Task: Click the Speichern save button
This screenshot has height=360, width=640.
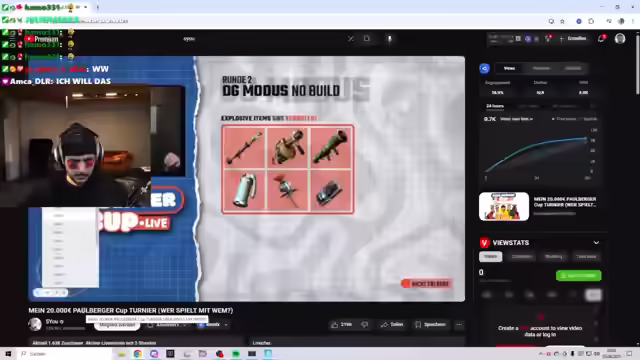Action: 430,324
